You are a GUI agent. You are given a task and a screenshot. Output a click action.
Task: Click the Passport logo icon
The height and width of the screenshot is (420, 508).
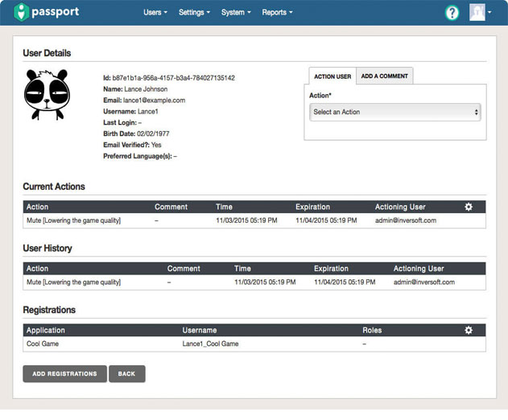[22, 12]
